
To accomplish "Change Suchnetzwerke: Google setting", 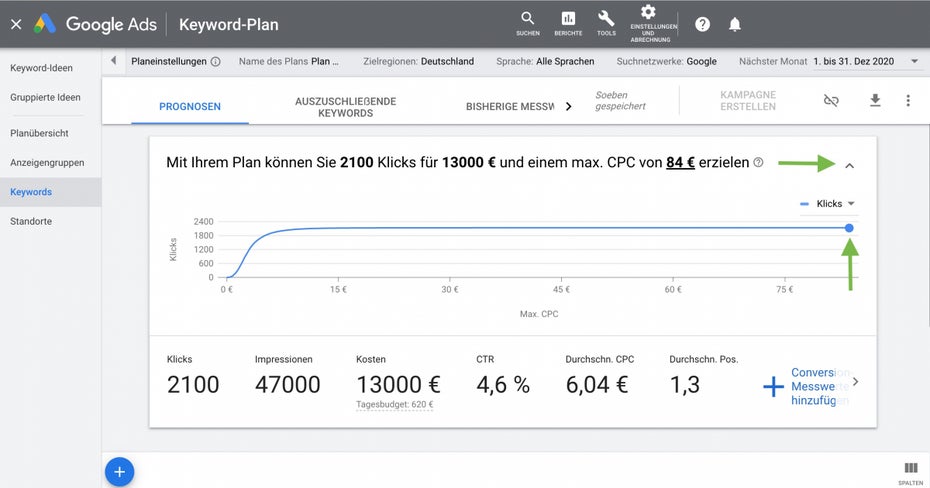I will pyautogui.click(x=666, y=62).
